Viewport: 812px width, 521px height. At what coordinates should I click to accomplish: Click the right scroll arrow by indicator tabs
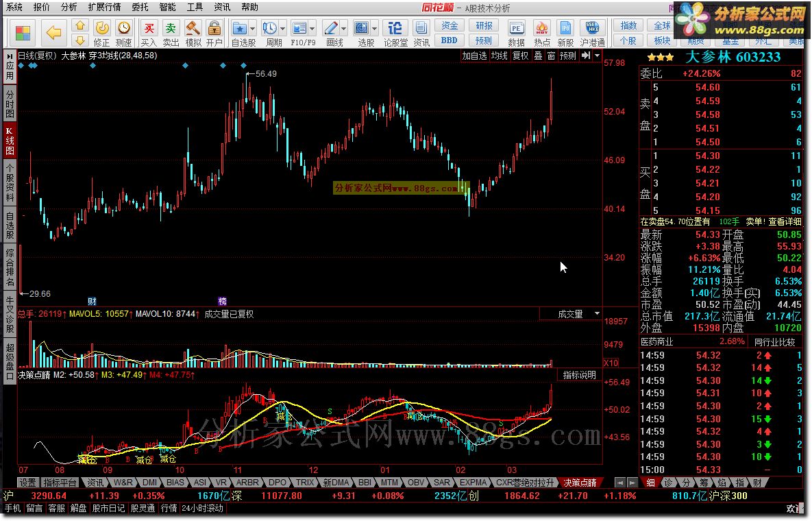pyautogui.click(x=632, y=483)
